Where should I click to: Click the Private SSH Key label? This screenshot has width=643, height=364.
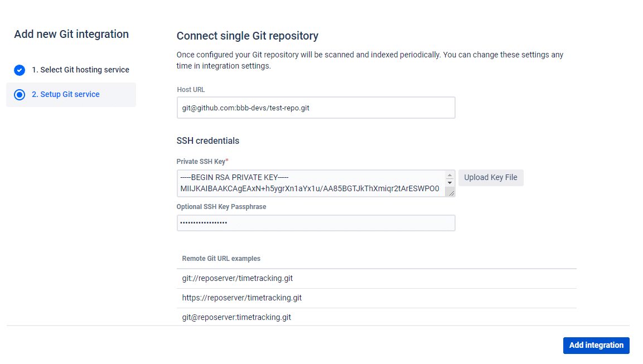pos(201,162)
